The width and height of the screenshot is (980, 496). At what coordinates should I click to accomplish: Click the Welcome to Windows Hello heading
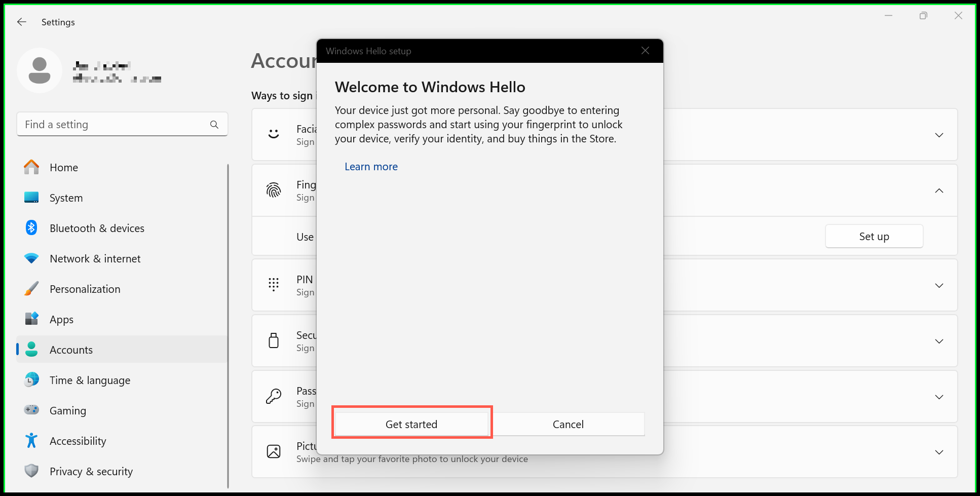[430, 87]
